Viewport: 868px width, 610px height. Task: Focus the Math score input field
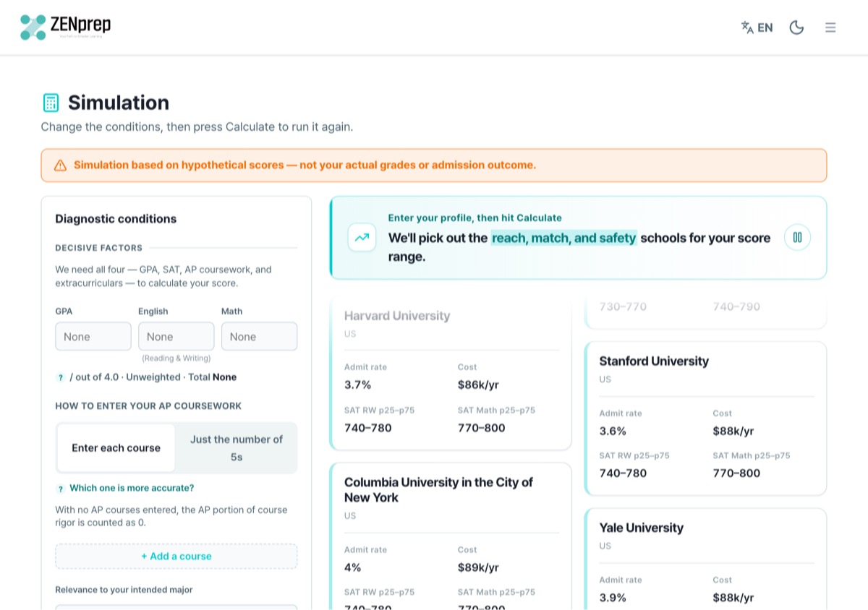(259, 337)
